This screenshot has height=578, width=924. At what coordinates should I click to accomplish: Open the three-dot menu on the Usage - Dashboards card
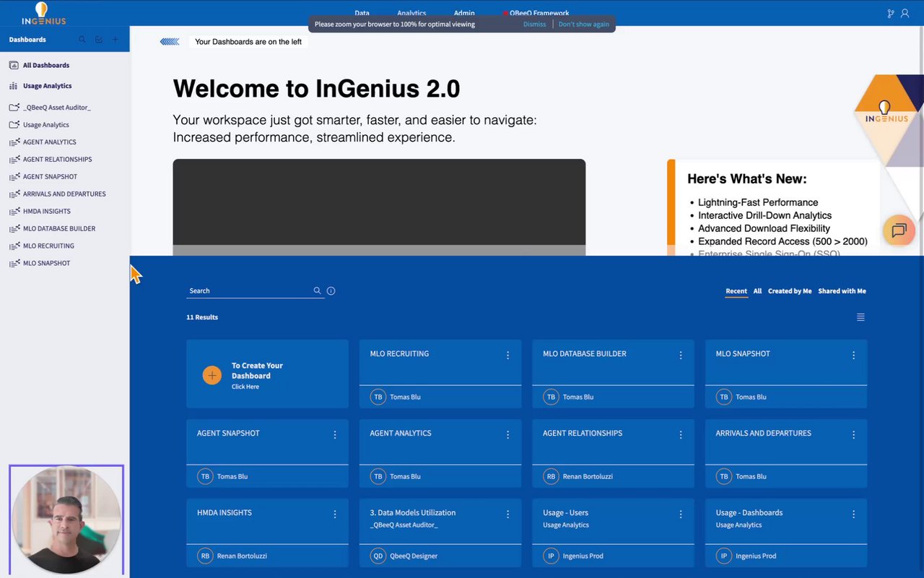tap(853, 514)
